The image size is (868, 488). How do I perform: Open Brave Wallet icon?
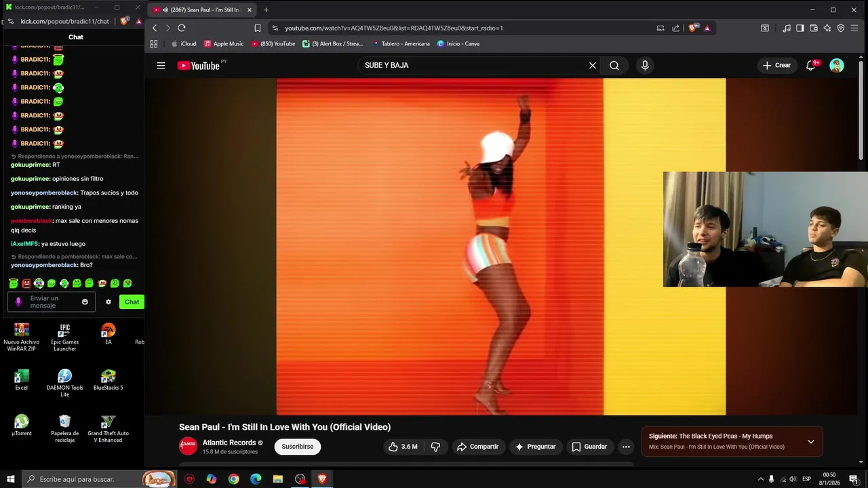814,28
